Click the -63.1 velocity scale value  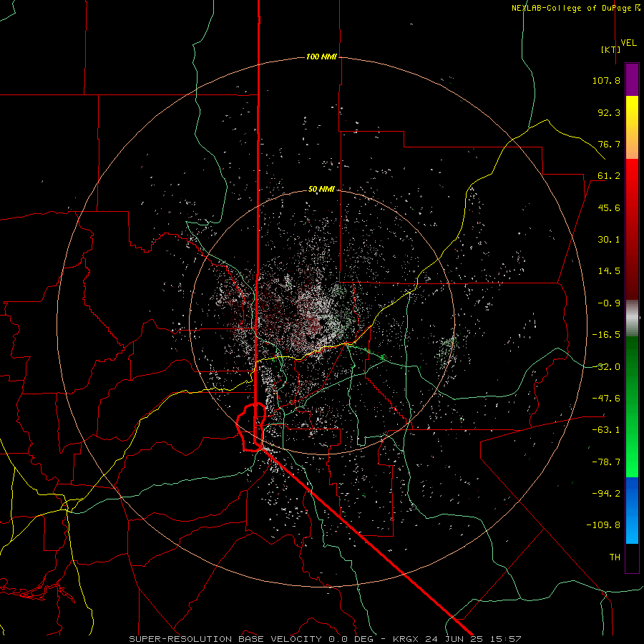[606, 430]
